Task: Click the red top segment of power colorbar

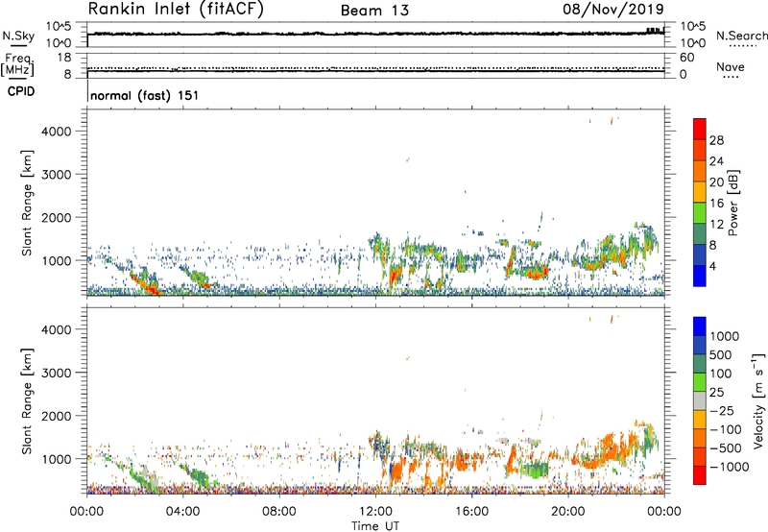Action: (x=700, y=129)
